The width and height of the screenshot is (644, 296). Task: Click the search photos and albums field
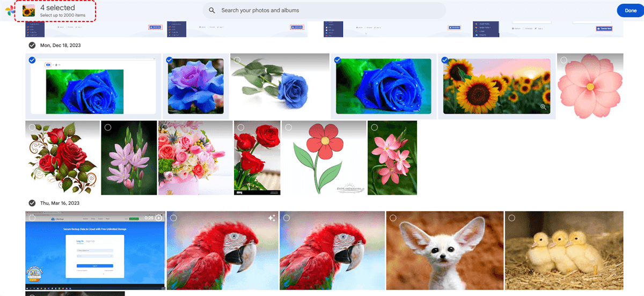click(324, 10)
